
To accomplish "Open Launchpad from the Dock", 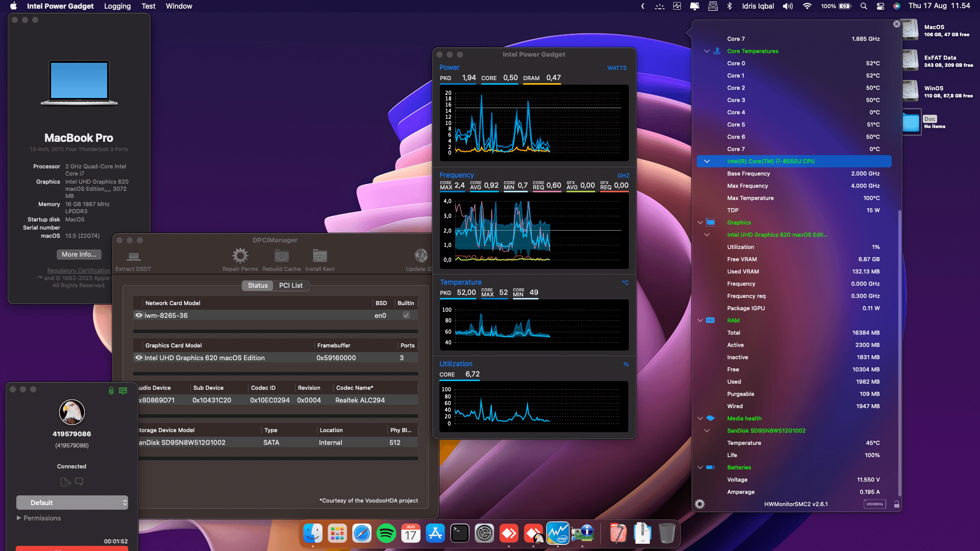I will [x=337, y=534].
